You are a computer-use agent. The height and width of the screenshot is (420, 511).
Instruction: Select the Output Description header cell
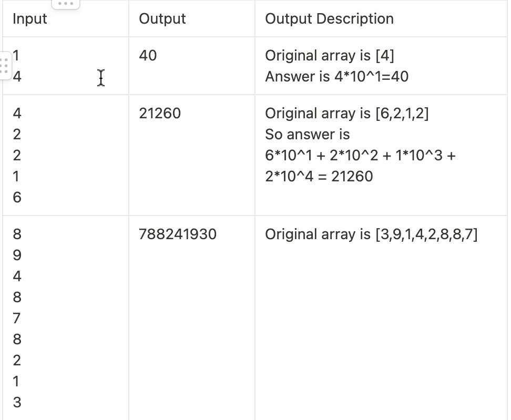point(381,18)
